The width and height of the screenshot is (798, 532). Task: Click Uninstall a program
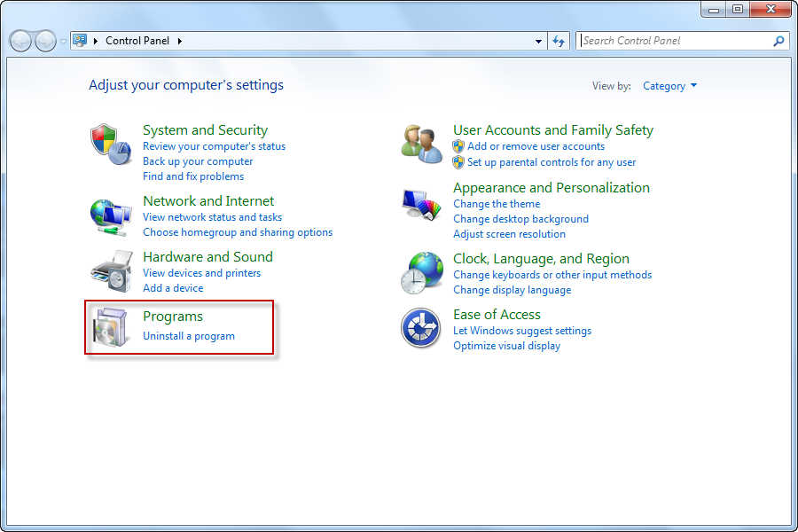189,336
